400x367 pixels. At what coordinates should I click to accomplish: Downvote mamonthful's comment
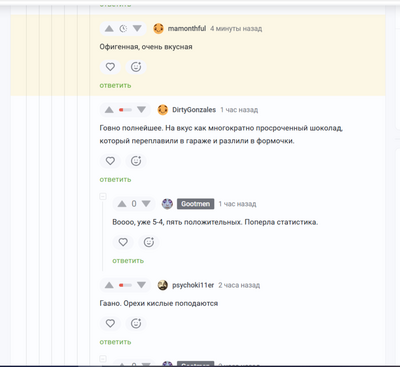coord(137,29)
